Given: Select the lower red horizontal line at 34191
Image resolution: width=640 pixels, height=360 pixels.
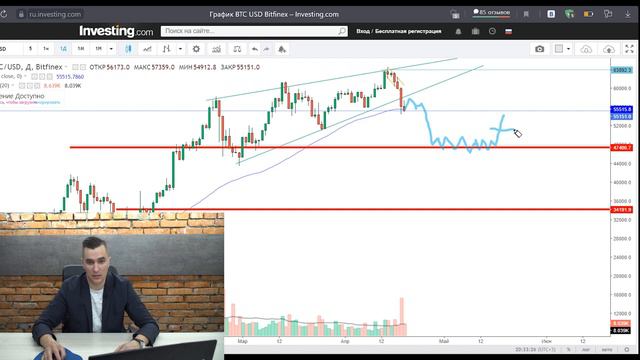Looking at the screenshot, I should [x=363, y=210].
